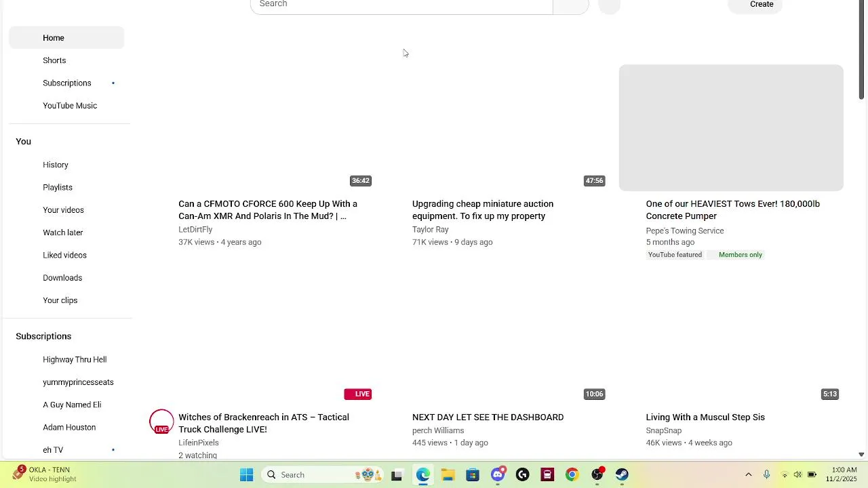The image size is (868, 488).
Task: Open Task View from the taskbar
Action: [397, 475]
